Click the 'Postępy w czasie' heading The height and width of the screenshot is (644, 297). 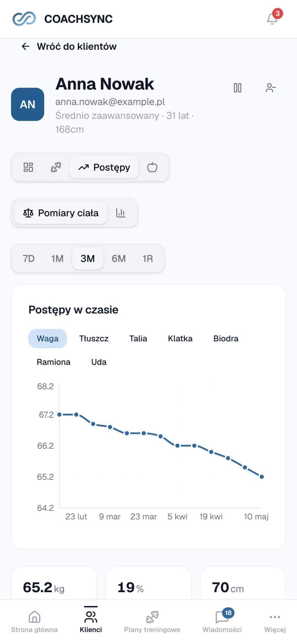pyautogui.click(x=73, y=310)
